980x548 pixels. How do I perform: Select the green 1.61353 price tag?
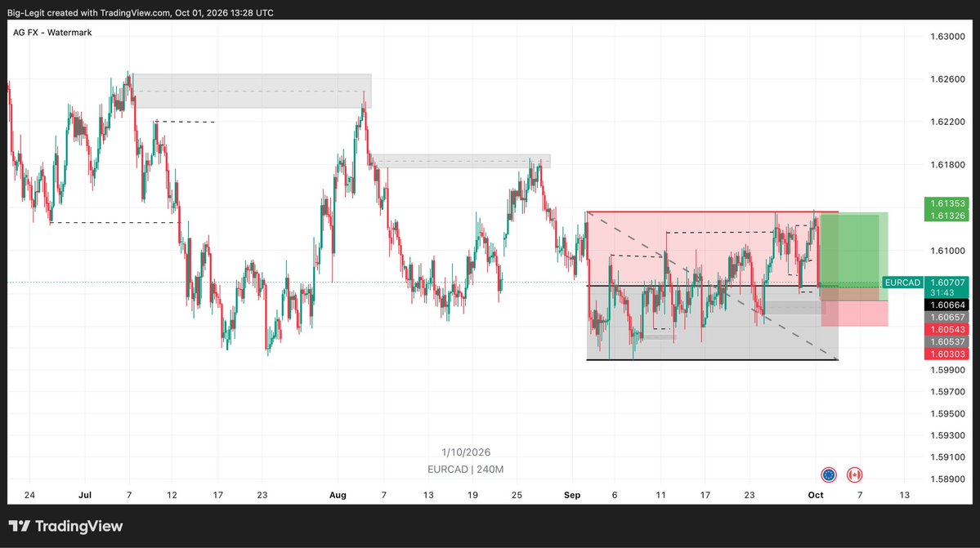tap(946, 203)
